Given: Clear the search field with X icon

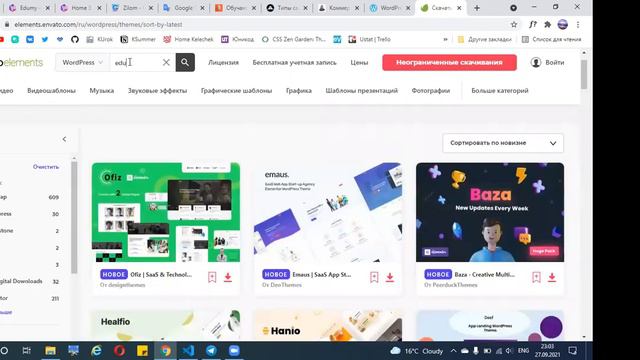Looking at the screenshot, I should point(166,62).
